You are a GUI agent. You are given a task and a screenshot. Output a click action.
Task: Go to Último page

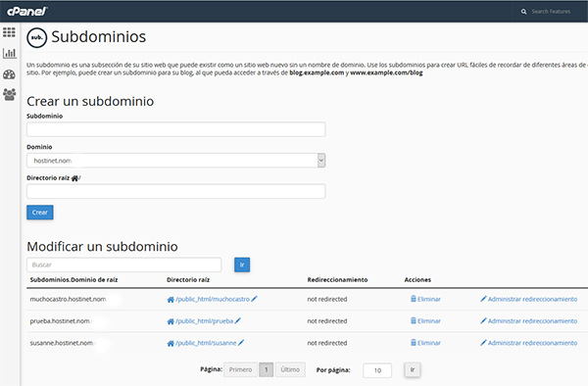pos(290,370)
